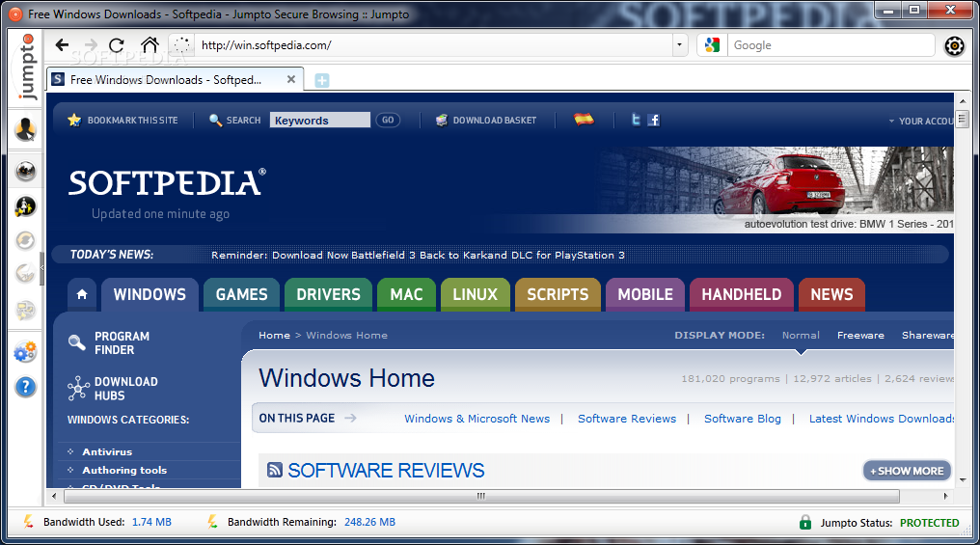This screenshot has width=980, height=545.
Task: Select the Mobile category tab
Action: tap(645, 294)
